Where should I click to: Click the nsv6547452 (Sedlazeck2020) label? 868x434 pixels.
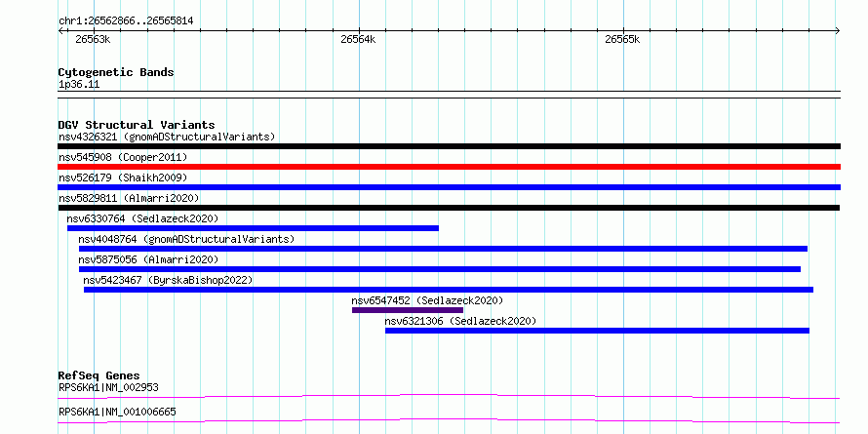coord(427,300)
